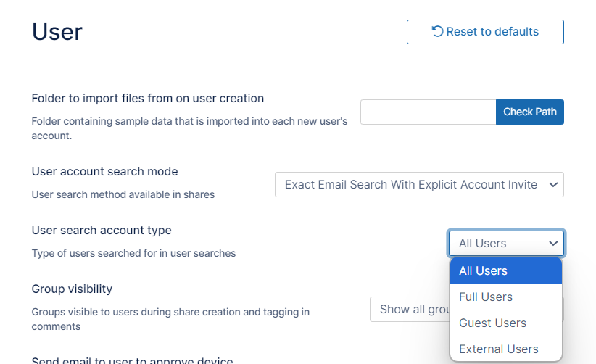Viewport: 596px width, 364px height.
Task: Click the Group visibility label
Action: pyautogui.click(x=72, y=289)
